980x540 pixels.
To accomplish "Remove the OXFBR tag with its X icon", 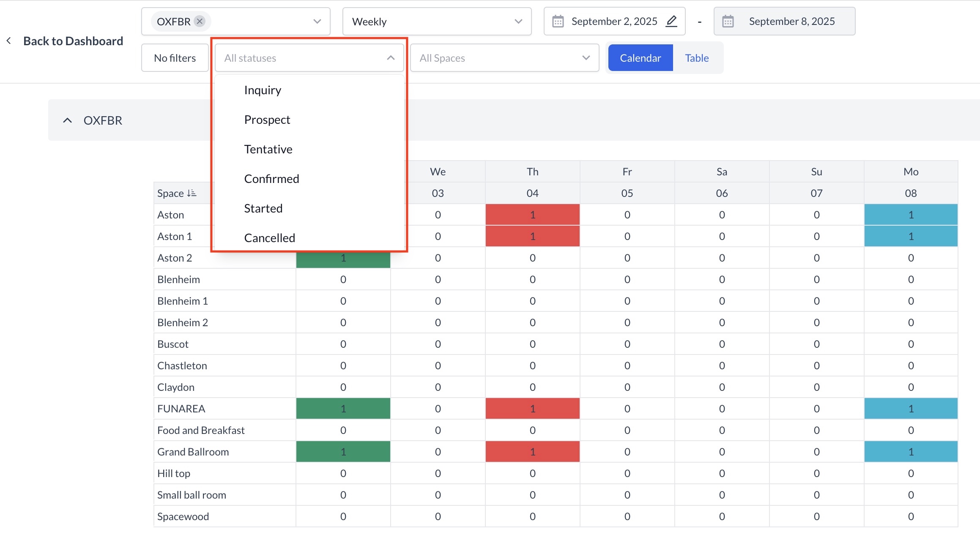I will coord(200,21).
